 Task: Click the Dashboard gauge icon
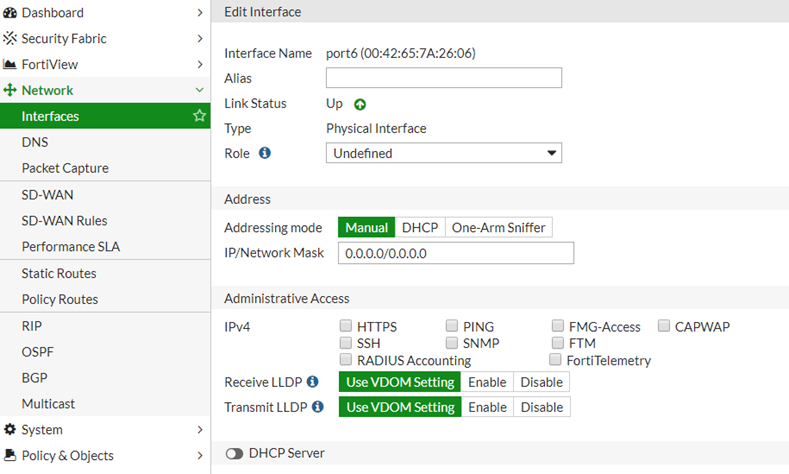coord(10,13)
